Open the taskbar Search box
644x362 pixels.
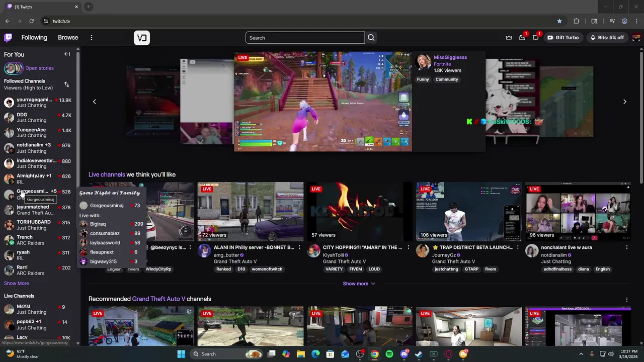(x=227, y=354)
